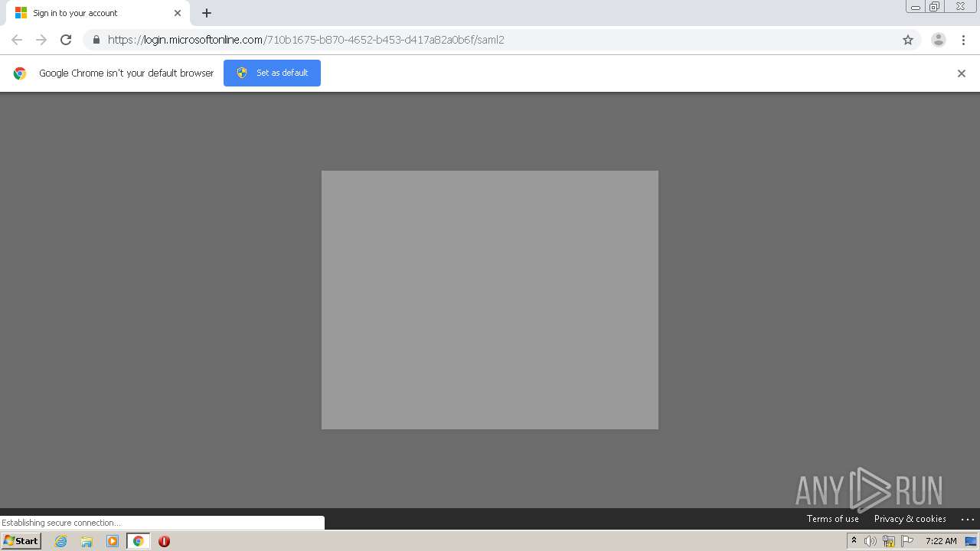This screenshot has height=551, width=980.
Task: Open the Windows Start menu
Action: [x=21, y=541]
